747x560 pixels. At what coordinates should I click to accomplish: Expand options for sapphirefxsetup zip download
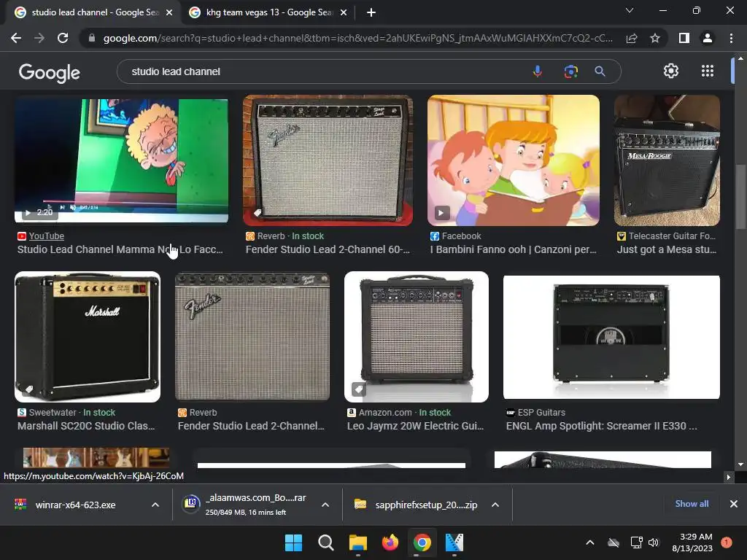pyautogui.click(x=495, y=505)
